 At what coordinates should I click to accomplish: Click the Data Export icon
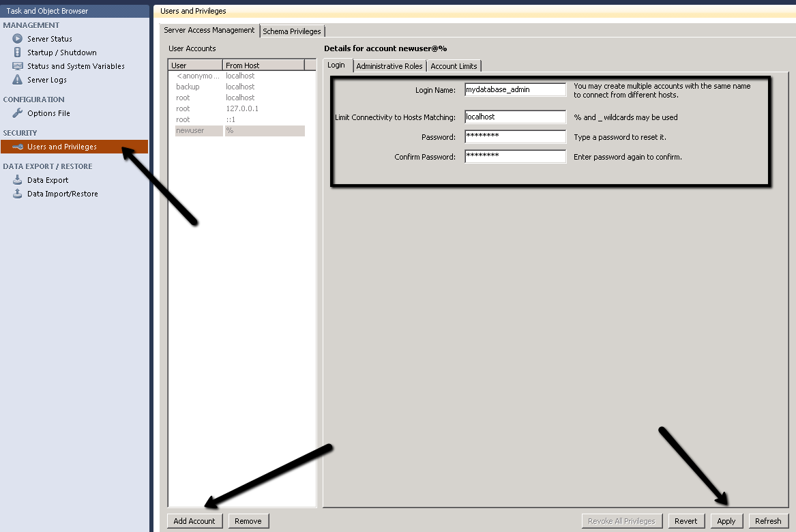(18, 180)
